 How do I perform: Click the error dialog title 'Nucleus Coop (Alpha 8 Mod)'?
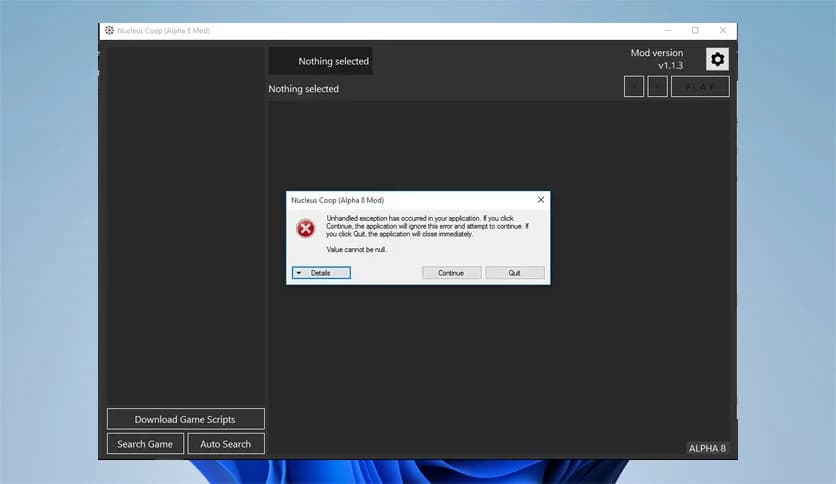tap(337, 200)
